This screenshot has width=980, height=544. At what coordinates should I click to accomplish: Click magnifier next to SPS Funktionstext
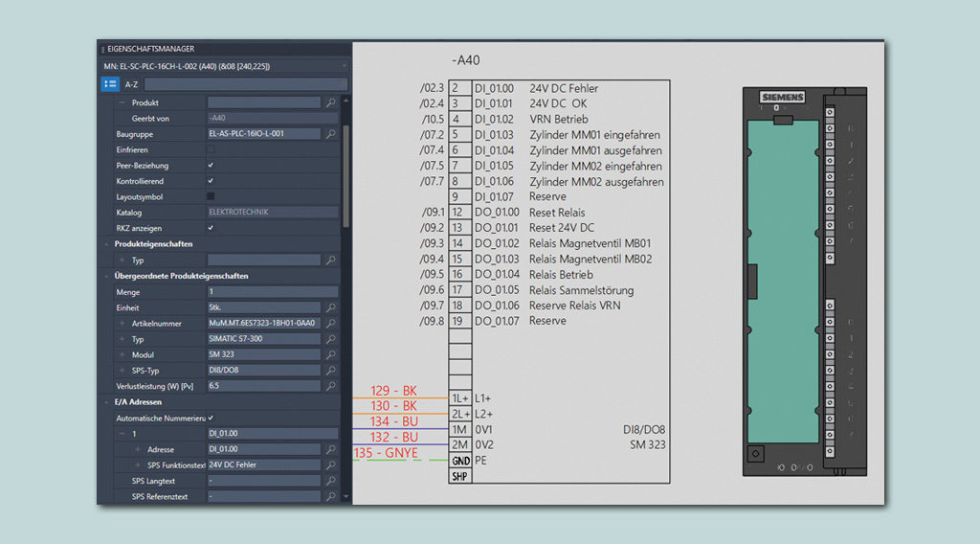[331, 465]
